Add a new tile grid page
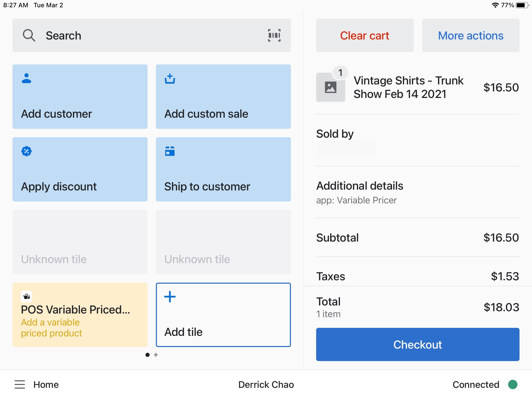532x399 pixels. point(156,355)
